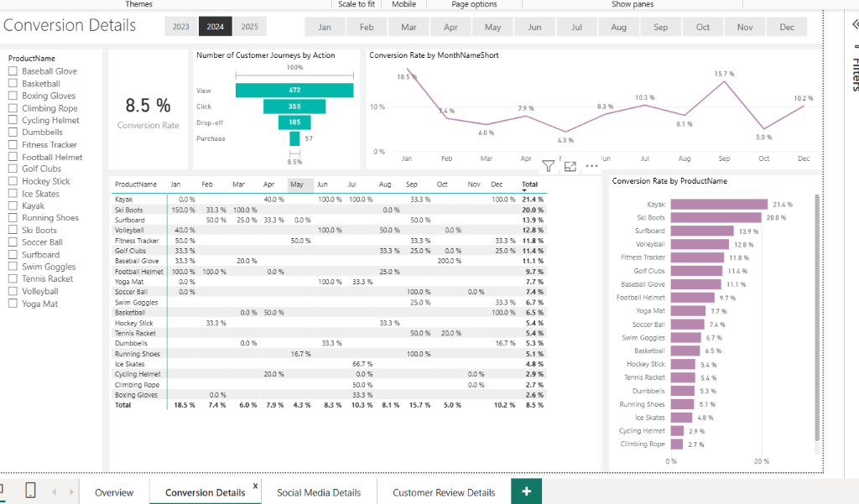The image size is (859, 504).
Task: Use the bar chart's vertical scrollbar
Action: pyautogui.click(x=817, y=318)
